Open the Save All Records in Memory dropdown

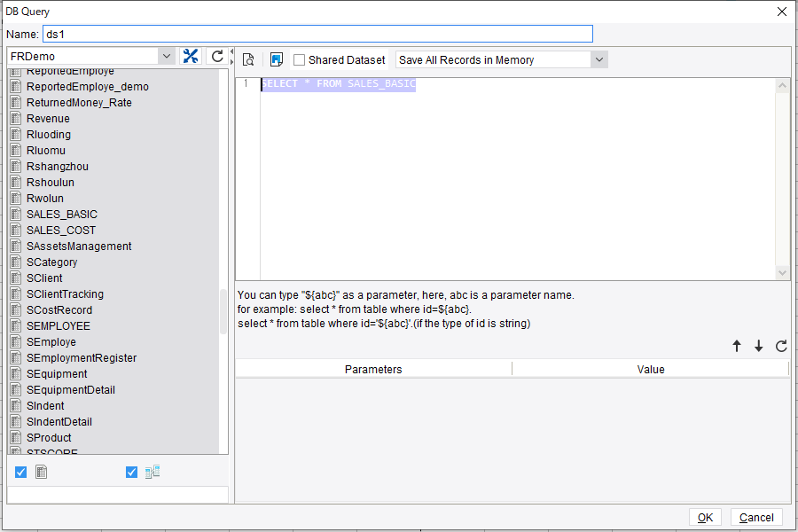point(599,59)
